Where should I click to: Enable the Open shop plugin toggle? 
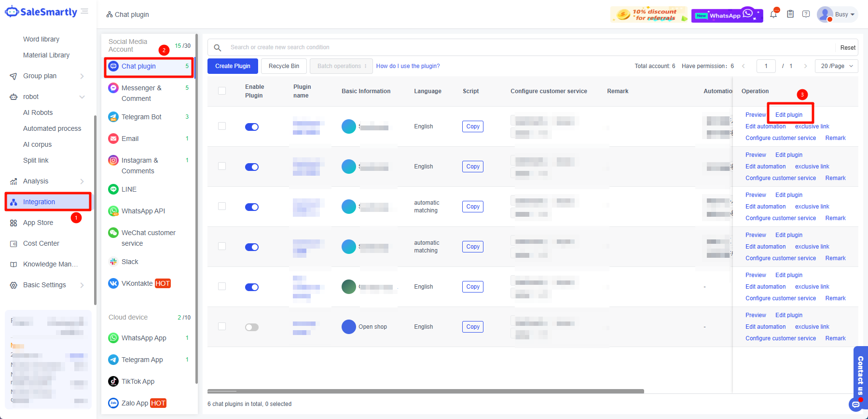(251, 327)
